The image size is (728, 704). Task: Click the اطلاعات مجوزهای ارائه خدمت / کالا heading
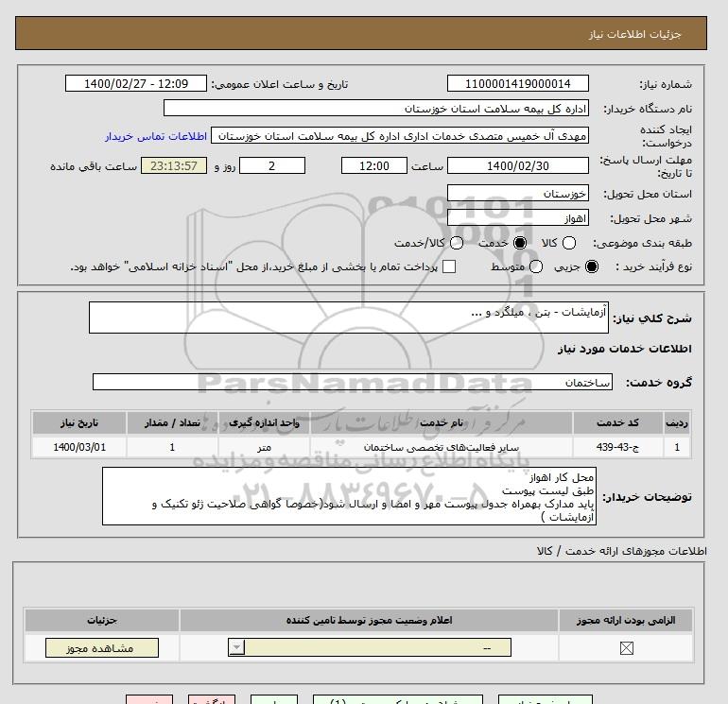tap(622, 551)
